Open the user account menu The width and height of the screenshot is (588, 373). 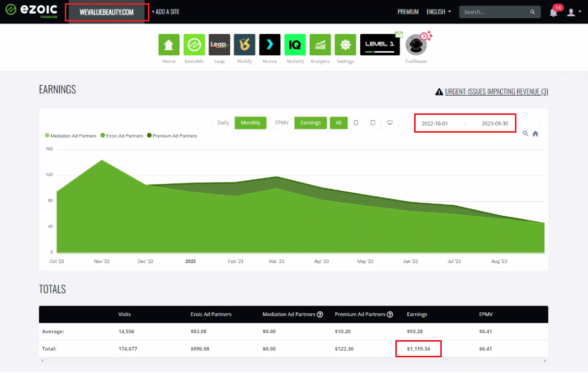pos(574,12)
